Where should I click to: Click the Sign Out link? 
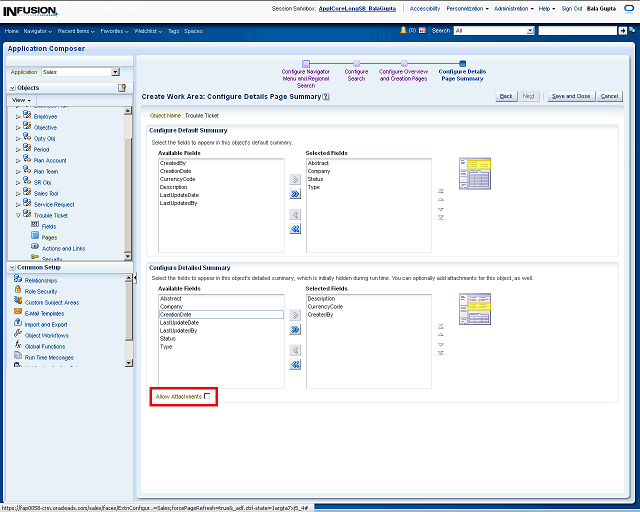click(572, 8)
